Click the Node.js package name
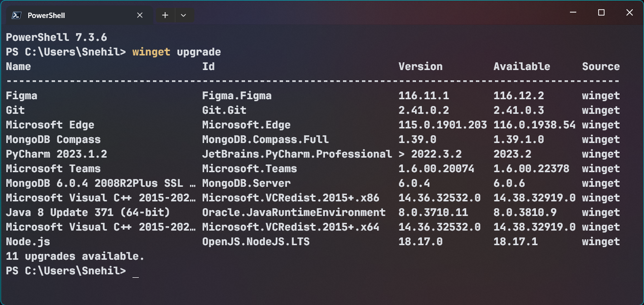 point(28,242)
